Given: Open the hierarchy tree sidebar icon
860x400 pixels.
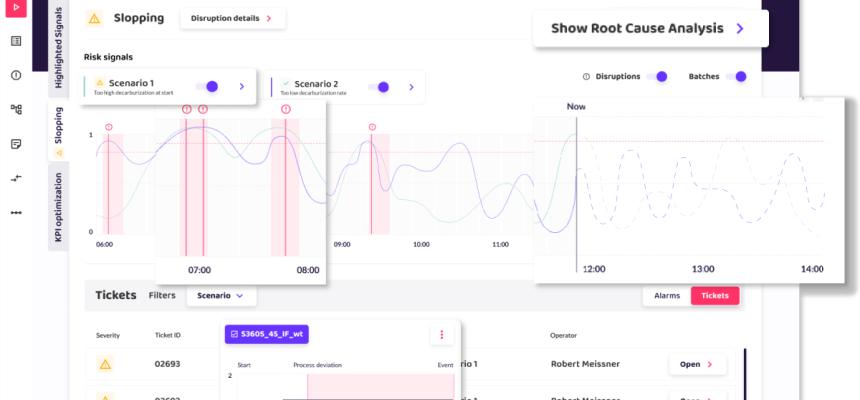Looking at the screenshot, I should 16,110.
